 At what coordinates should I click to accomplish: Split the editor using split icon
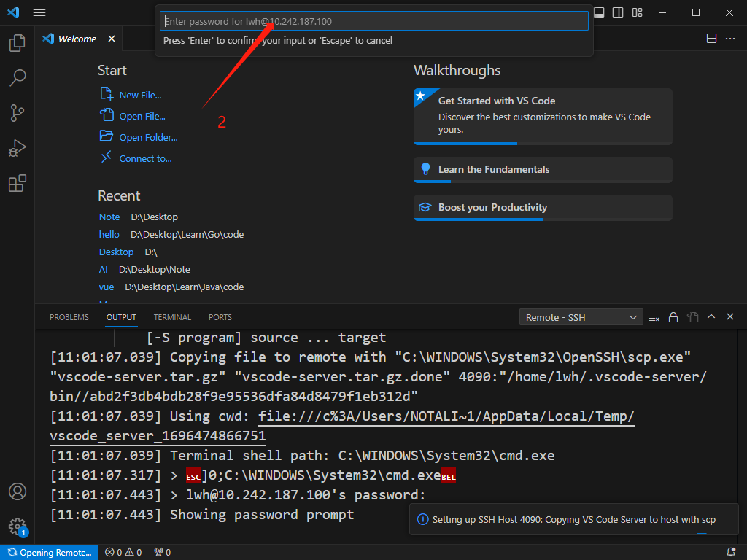tap(711, 39)
